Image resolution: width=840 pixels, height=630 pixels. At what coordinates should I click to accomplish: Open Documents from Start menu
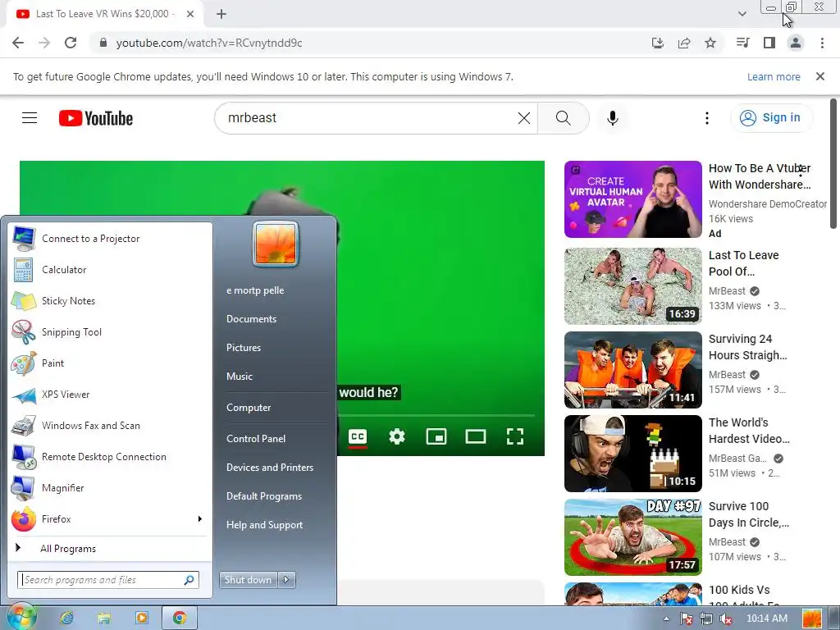tap(251, 319)
